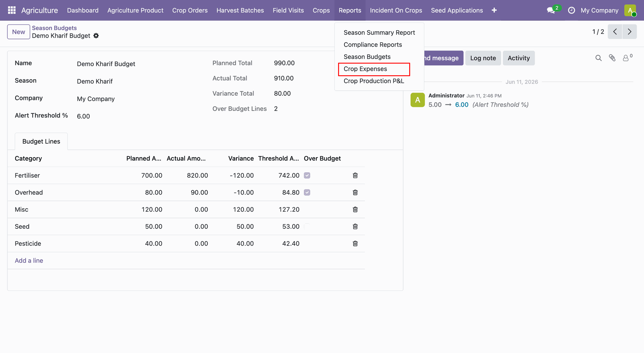Open the Administrator user avatar menu
644x353 pixels.
(630, 10)
